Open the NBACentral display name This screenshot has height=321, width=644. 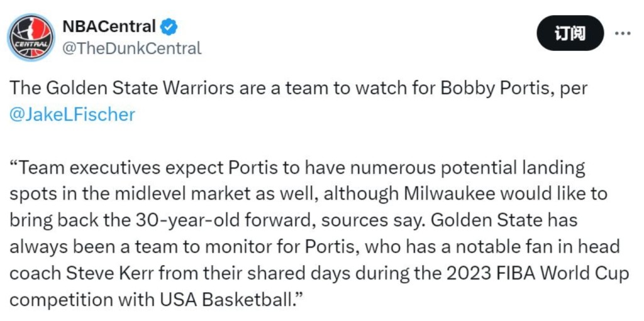tap(108, 27)
